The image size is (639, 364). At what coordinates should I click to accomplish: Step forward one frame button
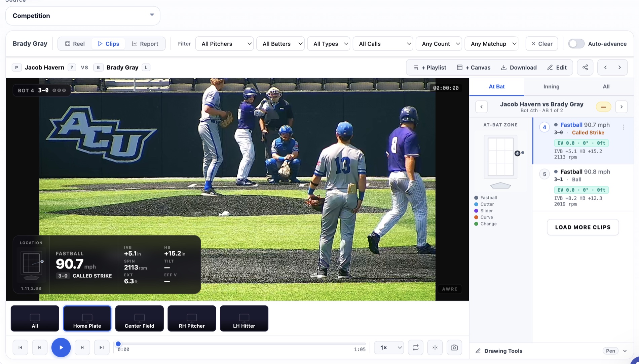[x=82, y=348]
